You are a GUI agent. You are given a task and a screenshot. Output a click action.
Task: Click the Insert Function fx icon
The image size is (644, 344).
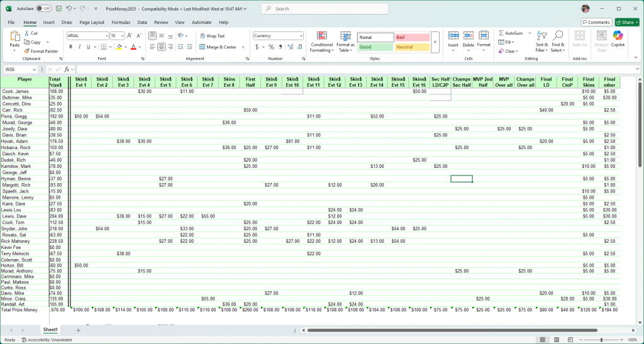tap(67, 69)
